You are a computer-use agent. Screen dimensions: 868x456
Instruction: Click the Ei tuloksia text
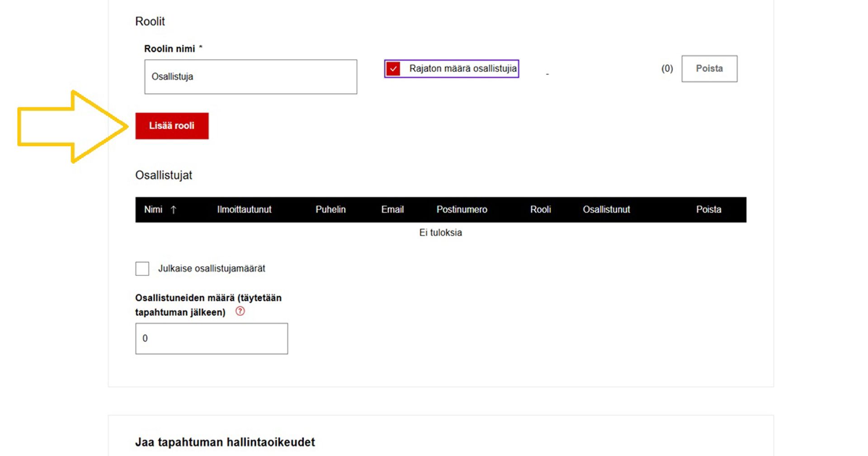(x=440, y=233)
